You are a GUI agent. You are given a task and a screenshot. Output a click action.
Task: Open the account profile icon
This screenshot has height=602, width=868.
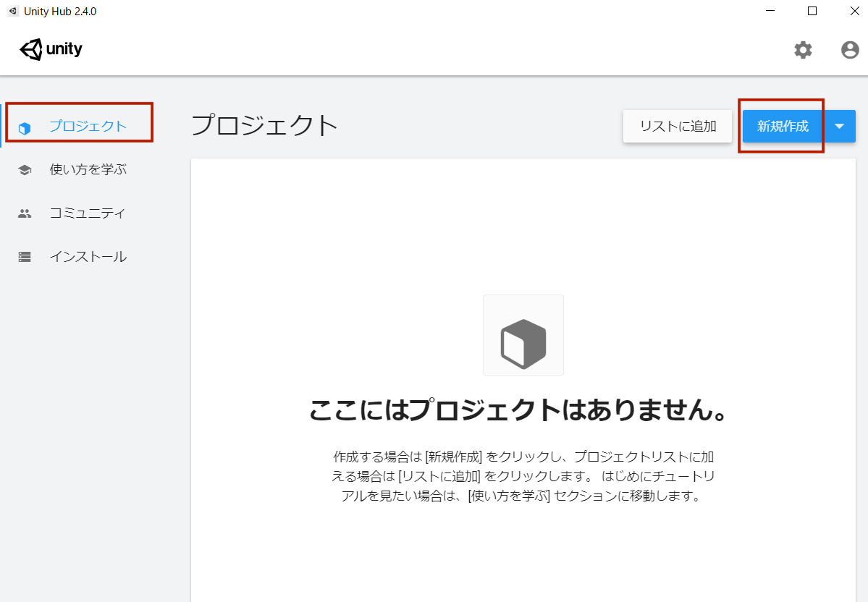coord(849,50)
